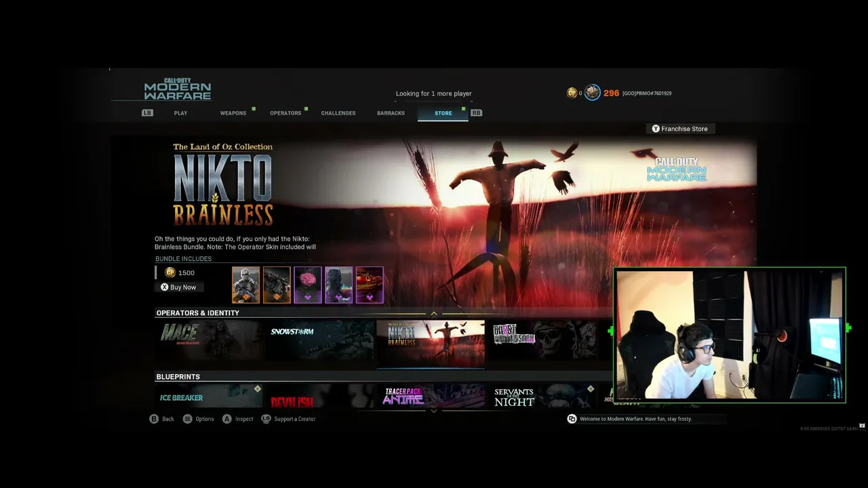
Task: Open the DEVILISH blueprint tile
Action: coord(319,396)
